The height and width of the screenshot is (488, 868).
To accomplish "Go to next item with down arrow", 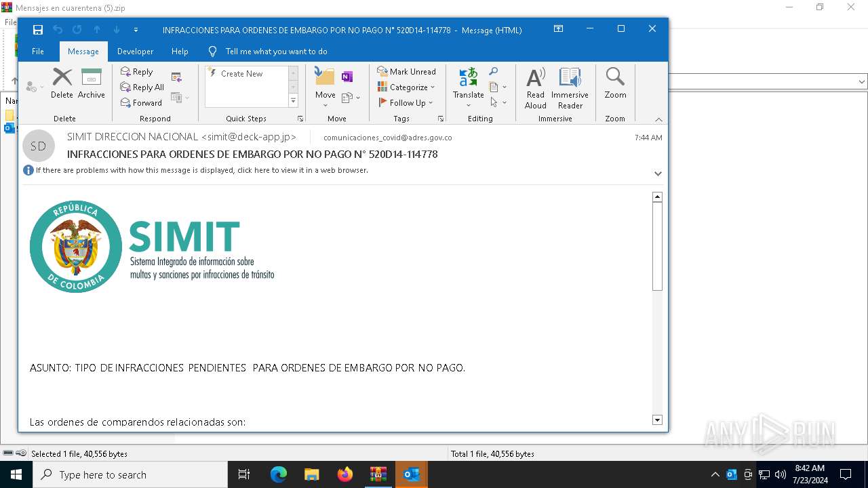I will click(117, 30).
